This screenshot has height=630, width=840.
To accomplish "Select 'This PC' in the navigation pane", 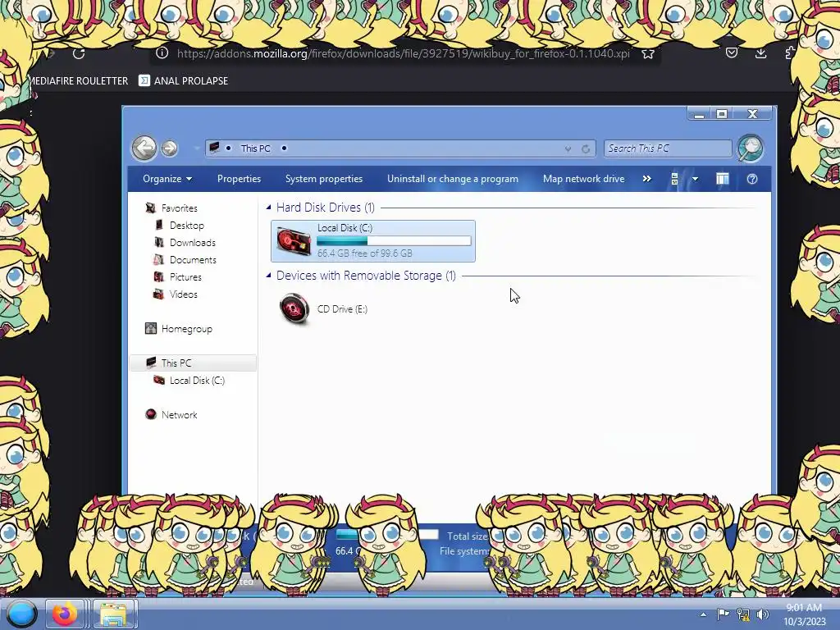I will tap(176, 363).
